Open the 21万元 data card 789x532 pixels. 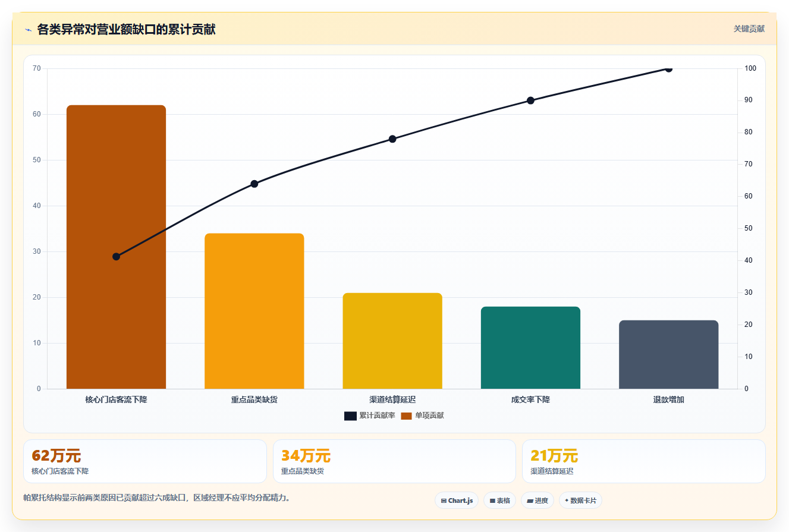click(643, 461)
